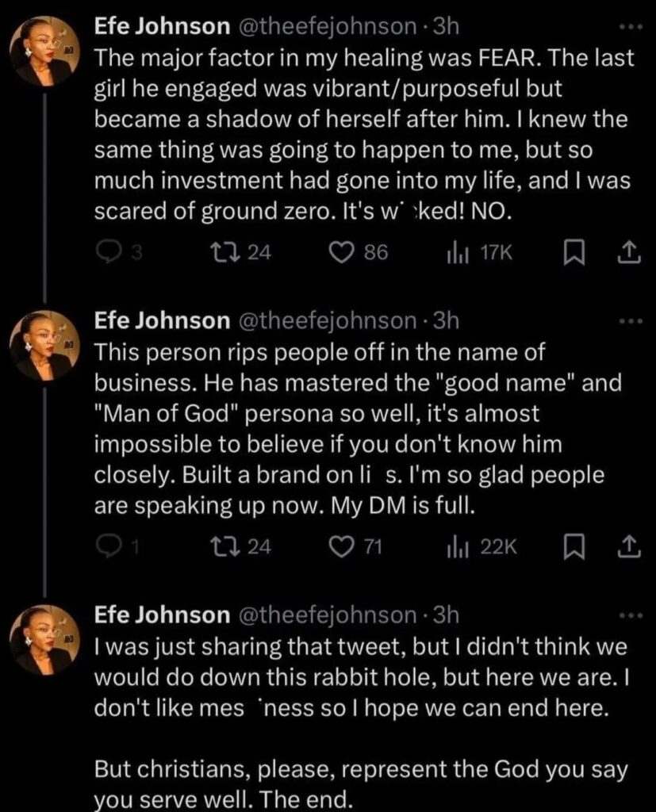This screenshot has width=656, height=812.
Task: View analytics showing 17K views
Action: [x=458, y=252]
